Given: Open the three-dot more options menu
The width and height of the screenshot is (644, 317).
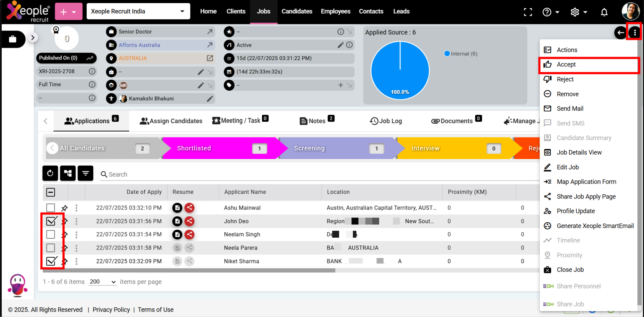Looking at the screenshot, I should pyautogui.click(x=635, y=33).
